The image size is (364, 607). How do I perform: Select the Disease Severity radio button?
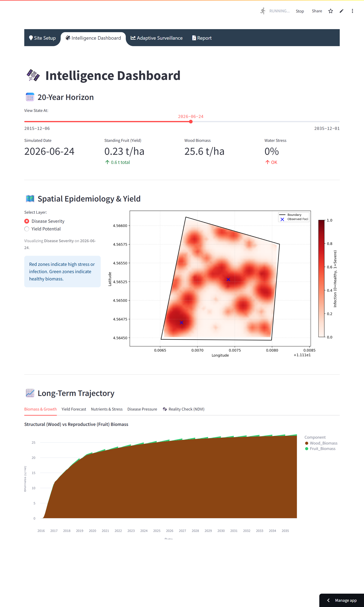tap(27, 221)
